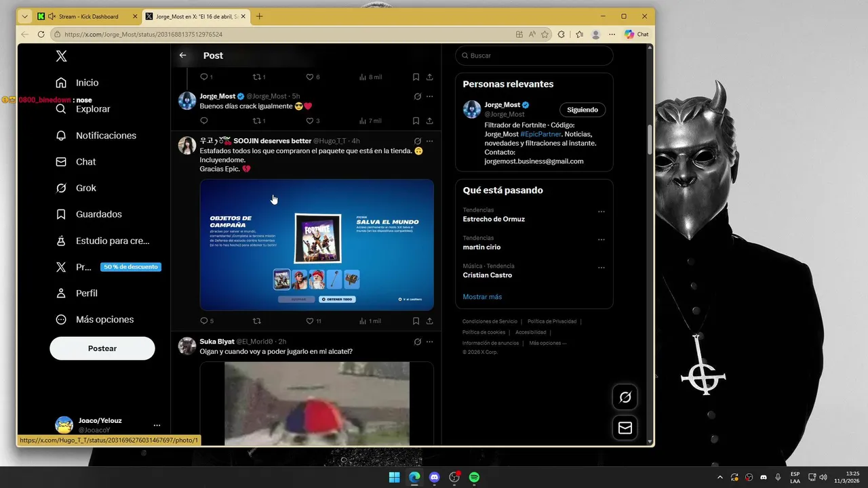Click the X logo in the sidebar

[61, 56]
